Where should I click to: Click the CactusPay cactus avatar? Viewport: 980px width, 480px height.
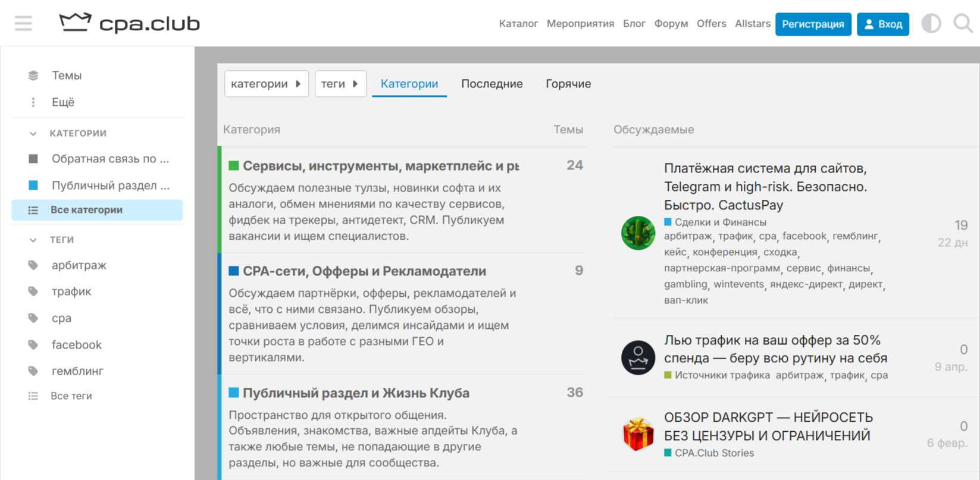638,233
